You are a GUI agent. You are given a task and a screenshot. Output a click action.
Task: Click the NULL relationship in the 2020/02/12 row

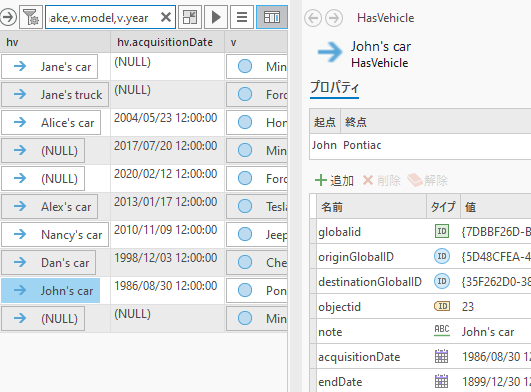(43, 178)
